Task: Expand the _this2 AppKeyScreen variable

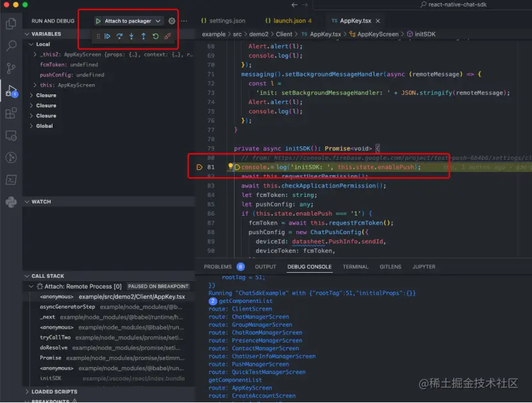Action: 35,55
